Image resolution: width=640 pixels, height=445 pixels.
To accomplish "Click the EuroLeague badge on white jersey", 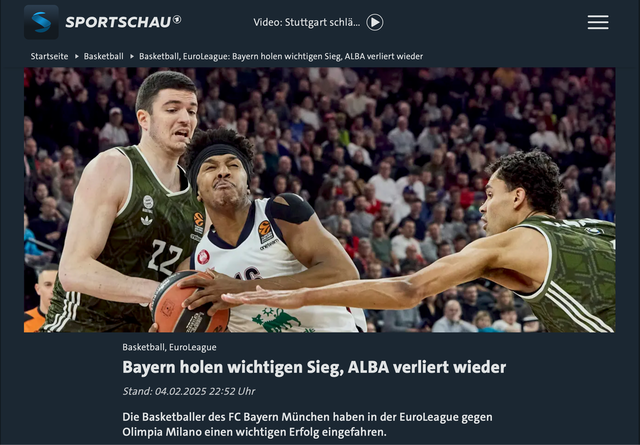I will [265, 231].
